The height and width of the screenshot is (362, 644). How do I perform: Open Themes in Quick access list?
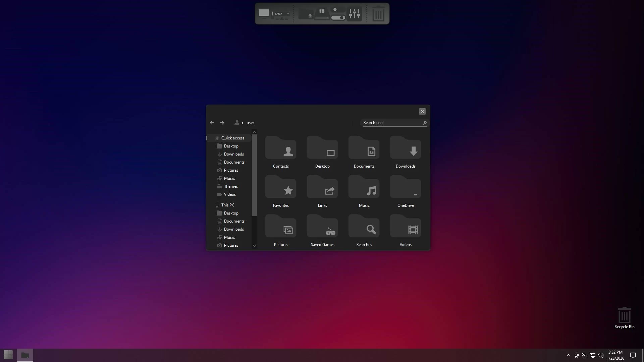[231, 186]
